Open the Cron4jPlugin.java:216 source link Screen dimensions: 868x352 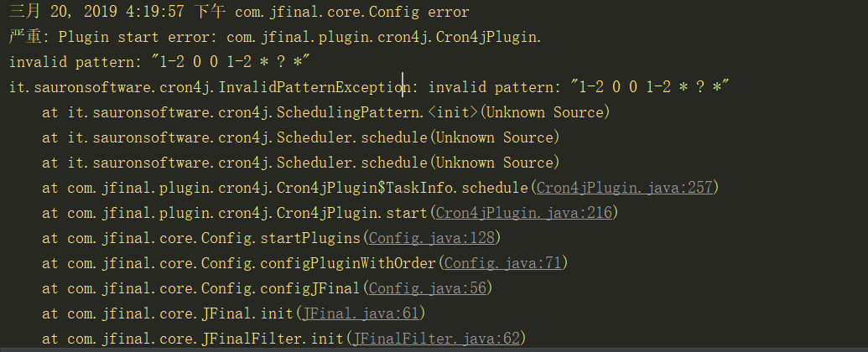tap(526, 213)
